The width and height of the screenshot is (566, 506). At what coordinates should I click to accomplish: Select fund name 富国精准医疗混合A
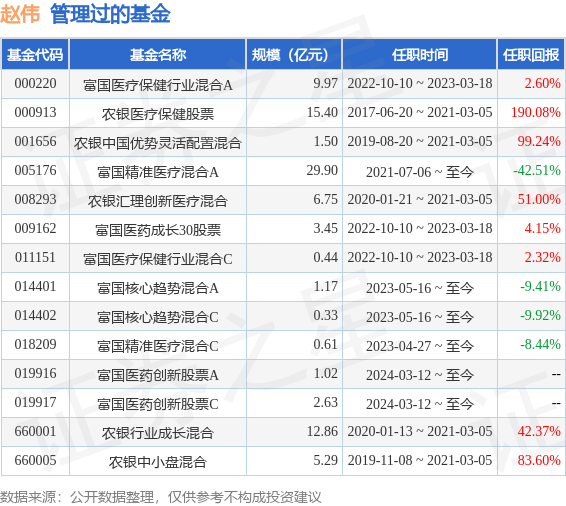click(158, 172)
